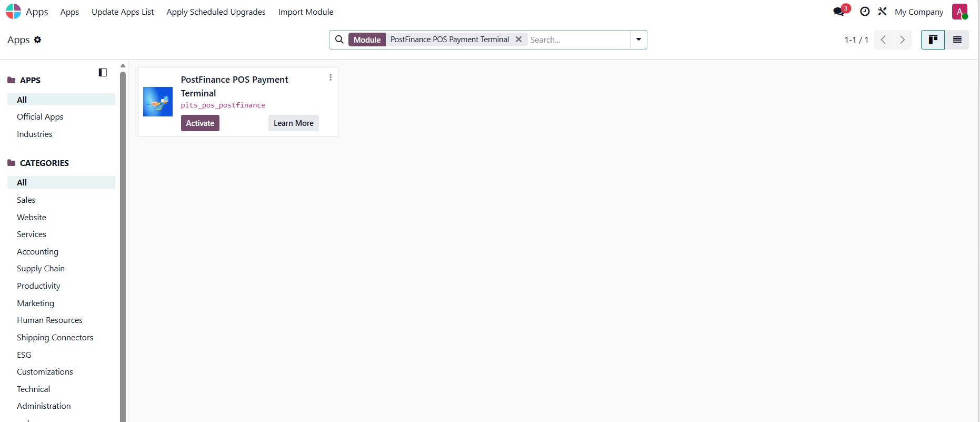Click the 1-1 / 1 pager counter
This screenshot has width=980, height=422.
[856, 40]
